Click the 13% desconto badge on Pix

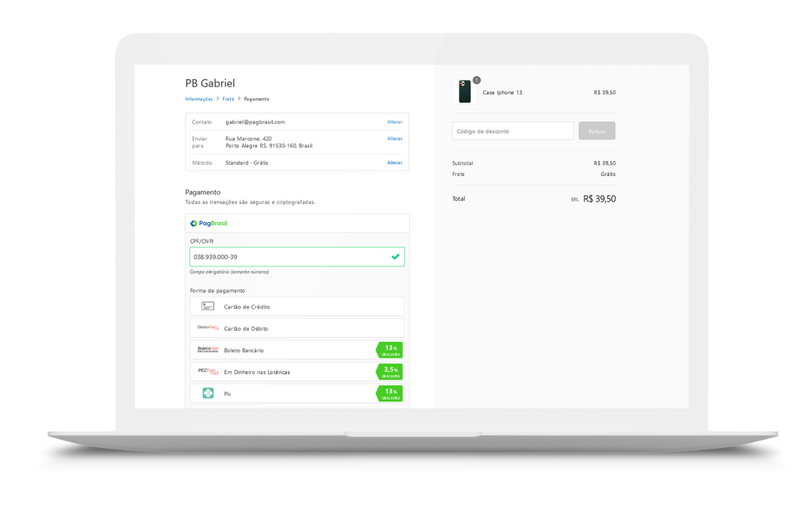(x=389, y=393)
